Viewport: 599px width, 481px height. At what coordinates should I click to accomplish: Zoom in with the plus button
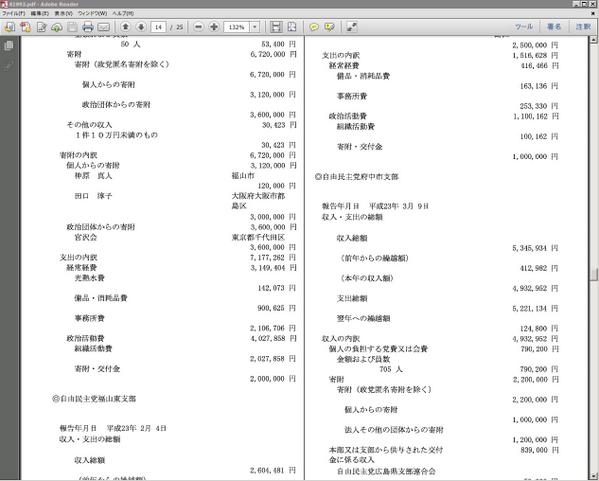214,27
